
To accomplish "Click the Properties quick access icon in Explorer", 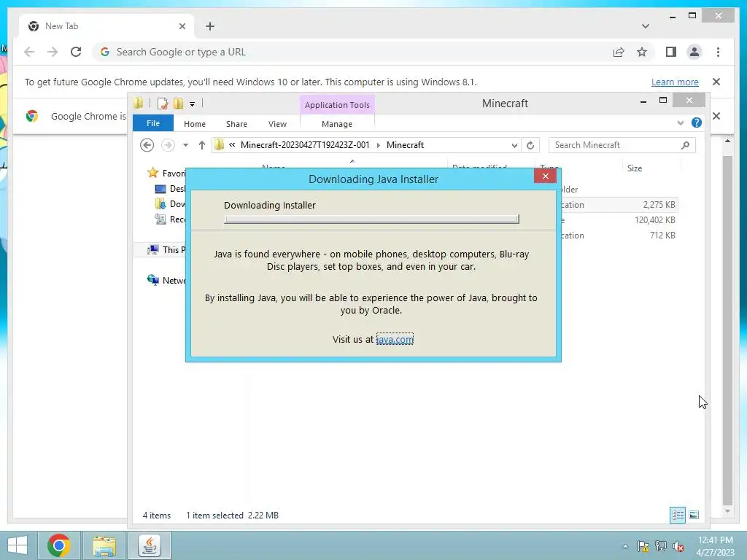I will click(x=163, y=104).
